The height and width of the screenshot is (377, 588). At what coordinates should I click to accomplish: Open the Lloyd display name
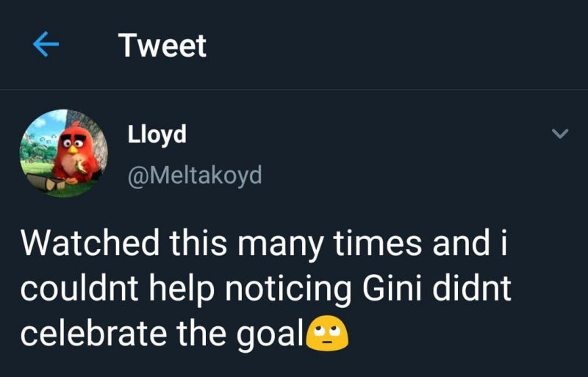tap(157, 134)
